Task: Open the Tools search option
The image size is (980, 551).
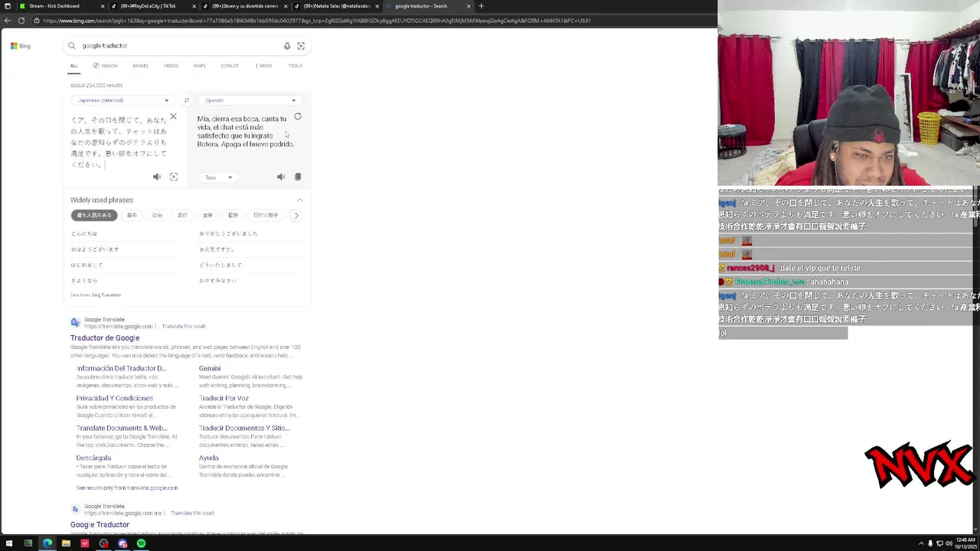Action: tap(295, 66)
